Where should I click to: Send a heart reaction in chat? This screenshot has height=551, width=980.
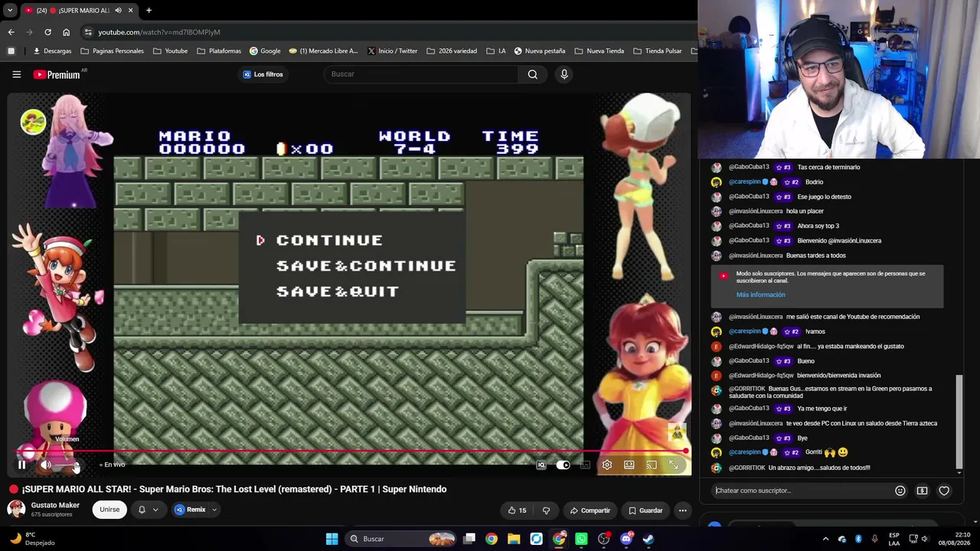944,491
